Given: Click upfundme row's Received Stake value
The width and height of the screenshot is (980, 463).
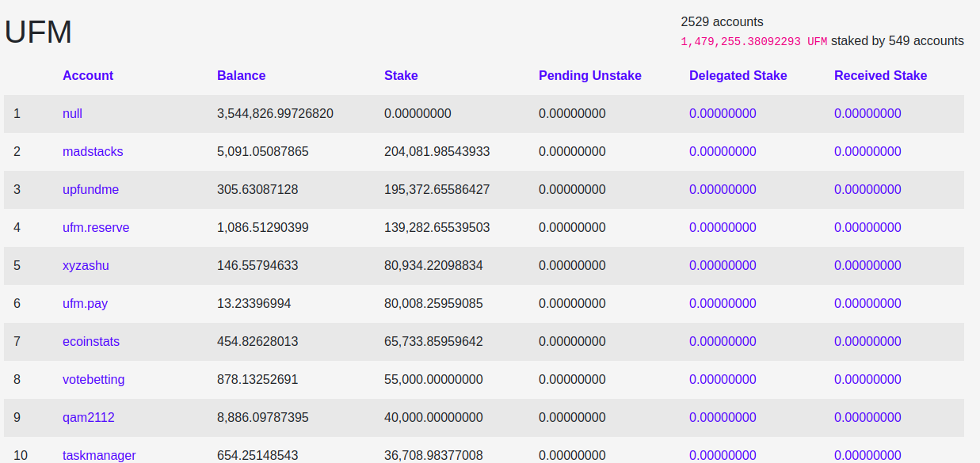Looking at the screenshot, I should (868, 190).
